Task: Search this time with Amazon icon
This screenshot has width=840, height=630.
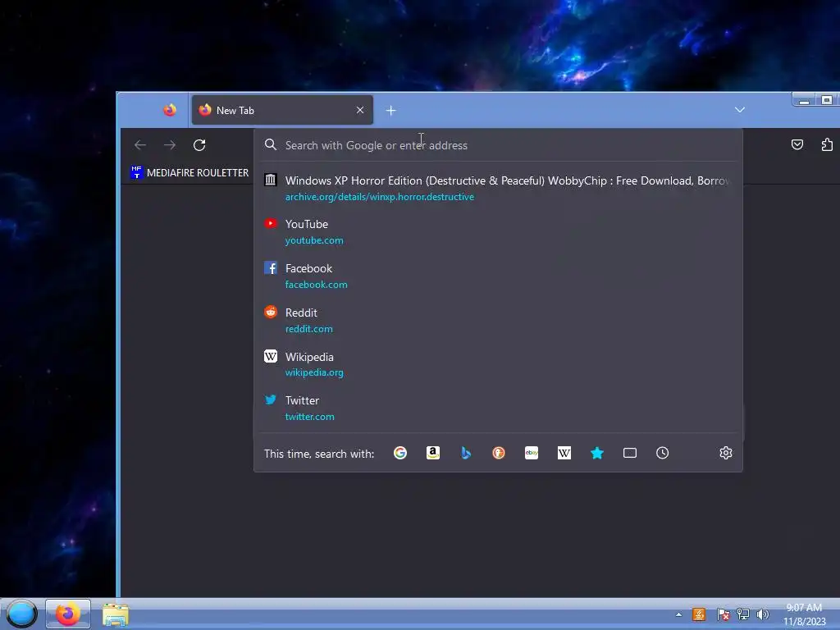Action: click(x=433, y=453)
